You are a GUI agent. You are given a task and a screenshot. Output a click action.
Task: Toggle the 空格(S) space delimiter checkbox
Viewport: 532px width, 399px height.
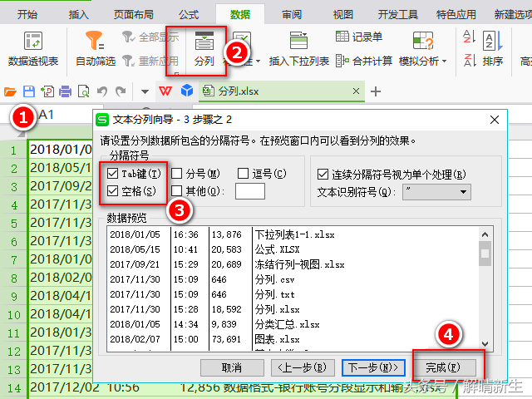click(x=112, y=190)
